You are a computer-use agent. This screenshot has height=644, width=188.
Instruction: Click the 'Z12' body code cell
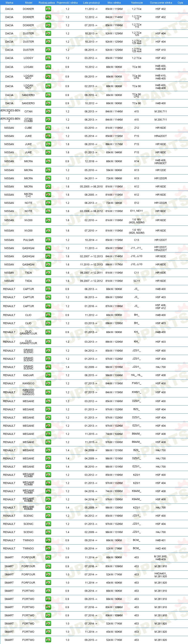[x=137, y=128]
